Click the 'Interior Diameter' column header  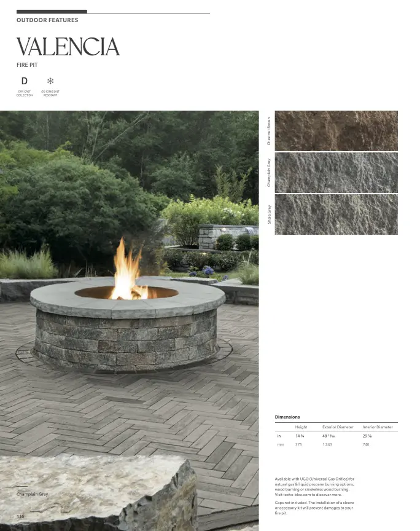[378, 427]
